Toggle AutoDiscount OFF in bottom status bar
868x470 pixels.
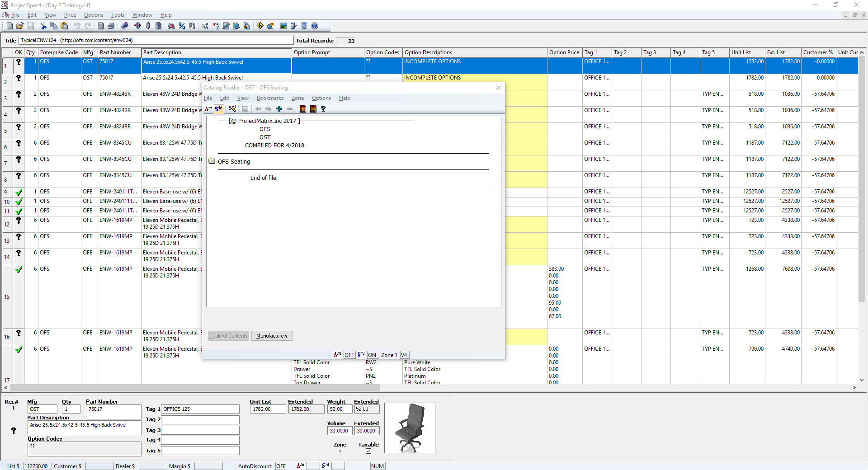(x=281, y=466)
